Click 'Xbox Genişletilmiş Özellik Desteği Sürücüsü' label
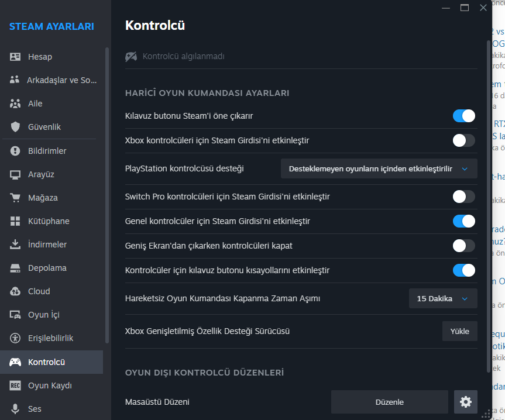The height and width of the screenshot is (420, 505). click(207, 331)
